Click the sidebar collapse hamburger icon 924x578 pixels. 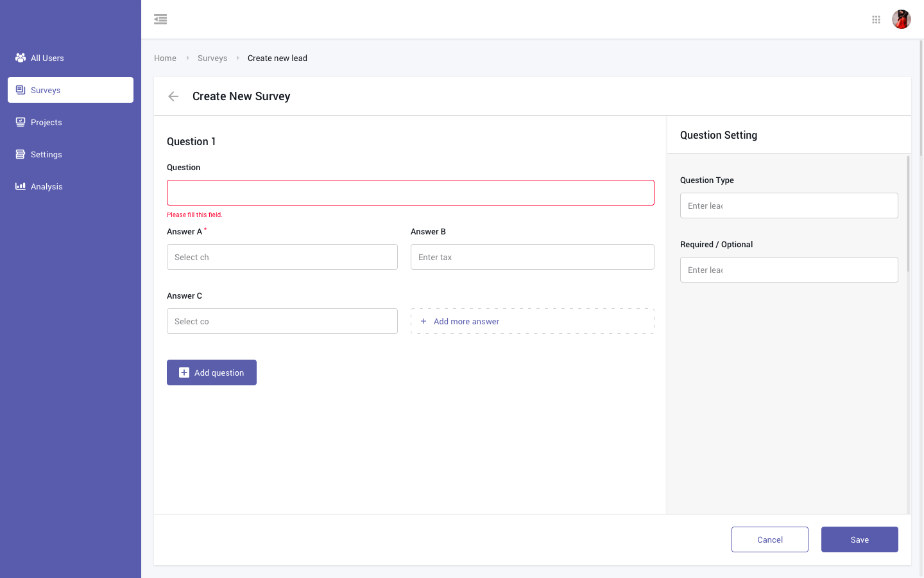pos(160,19)
